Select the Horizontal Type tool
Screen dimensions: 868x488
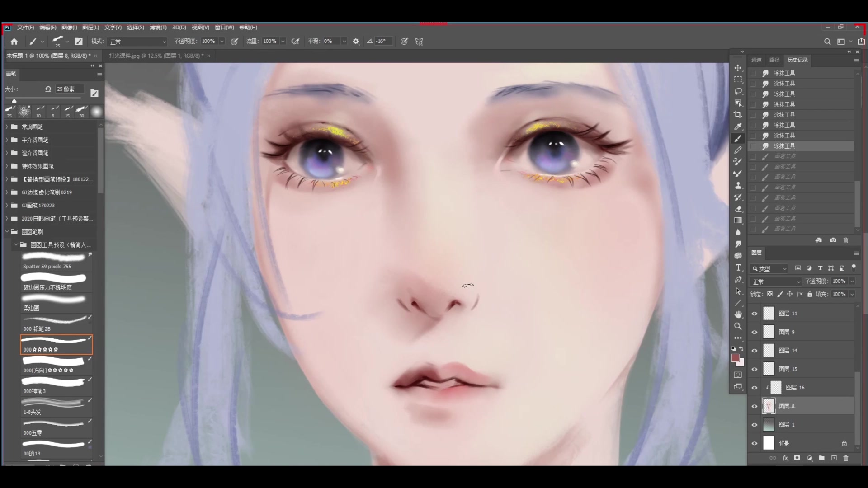click(738, 267)
